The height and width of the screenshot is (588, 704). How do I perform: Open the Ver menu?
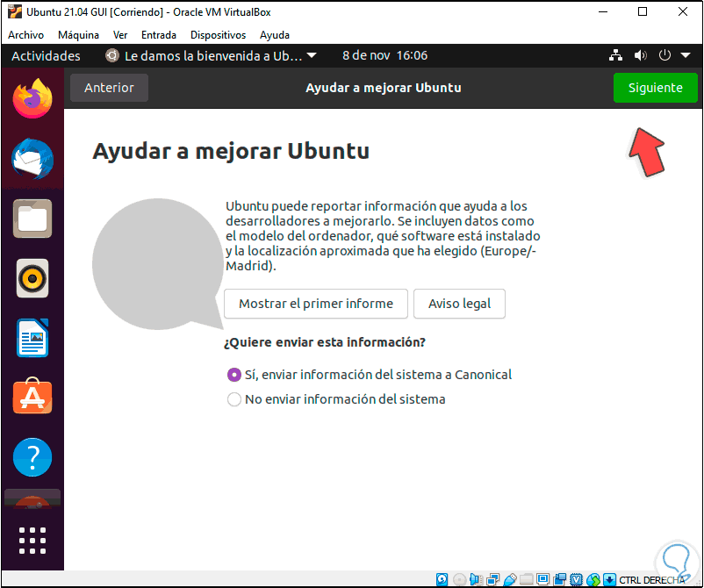tap(120, 35)
